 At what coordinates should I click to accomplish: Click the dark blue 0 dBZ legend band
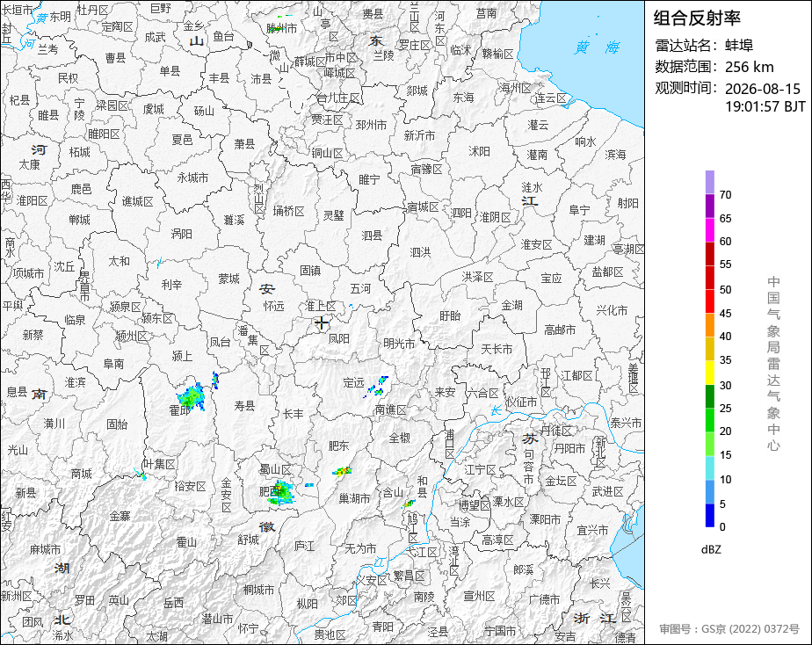coord(710,516)
